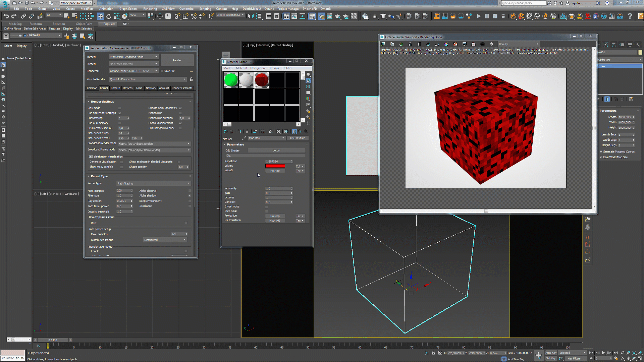Select the green material sample sphere
Image resolution: width=644 pixels, height=362 pixels.
point(231,80)
